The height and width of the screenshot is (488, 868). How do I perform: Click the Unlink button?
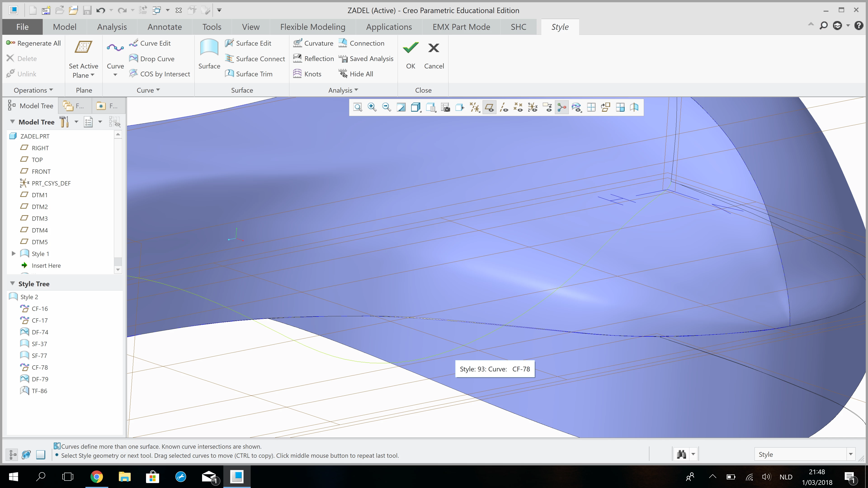click(x=21, y=74)
